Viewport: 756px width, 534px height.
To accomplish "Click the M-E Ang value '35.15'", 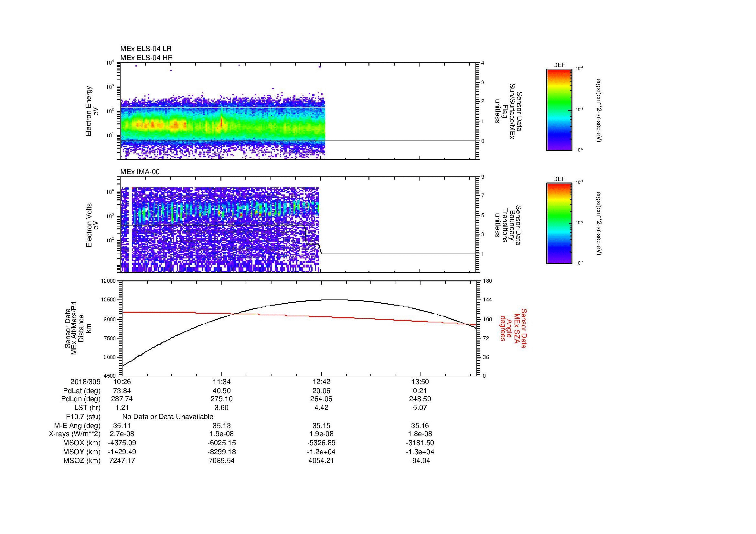I will pyautogui.click(x=321, y=426).
